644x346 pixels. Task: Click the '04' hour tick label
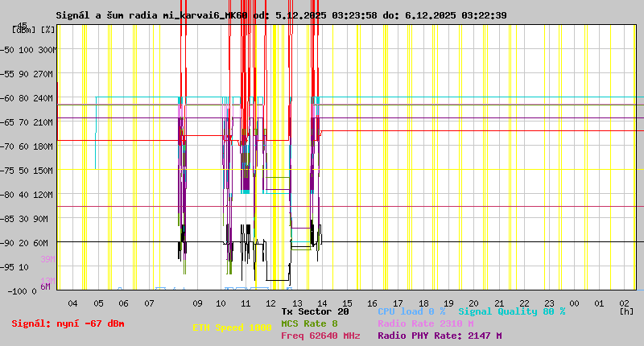pyautogui.click(x=72, y=303)
